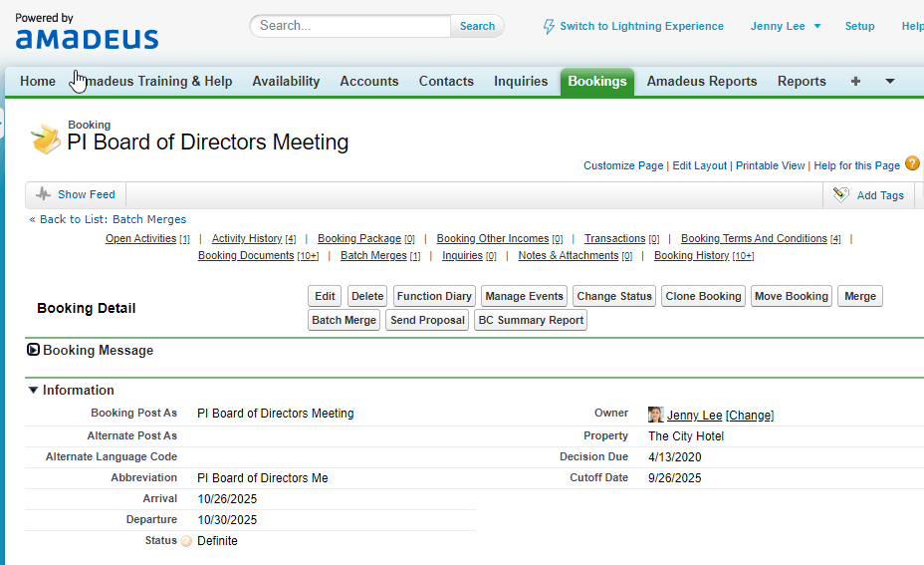
Task: Click the Cutoff Date value 9/26/2025
Action: pos(675,477)
